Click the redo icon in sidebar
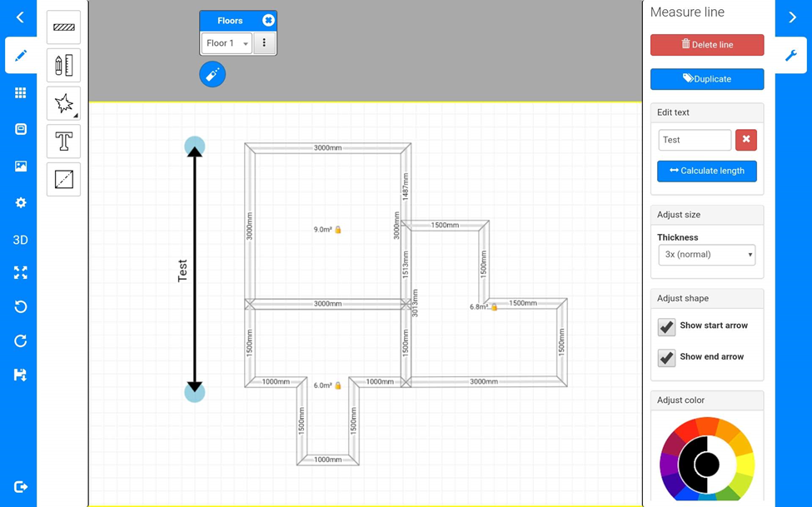Viewport: 812px width, 507px height. pos(21,340)
